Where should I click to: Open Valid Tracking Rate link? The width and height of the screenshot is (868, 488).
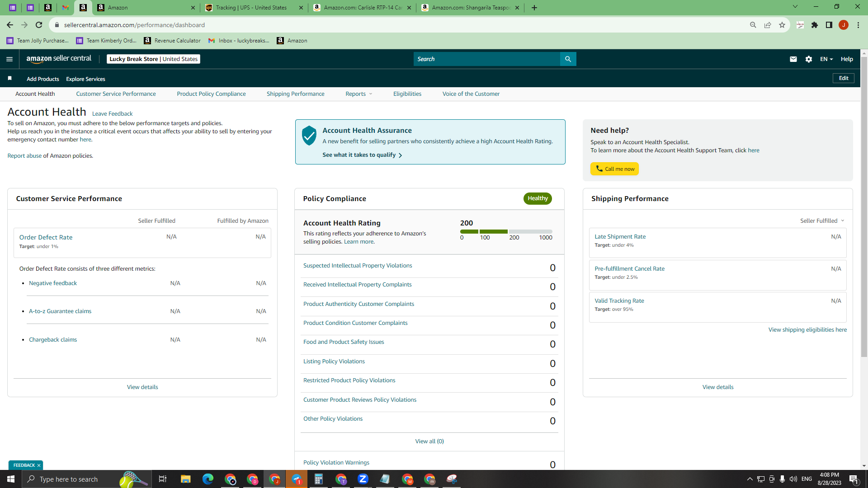click(619, 301)
